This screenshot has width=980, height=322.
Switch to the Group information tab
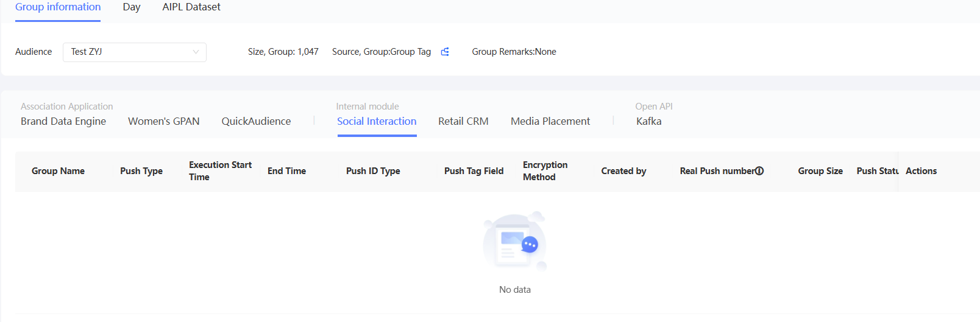click(58, 7)
